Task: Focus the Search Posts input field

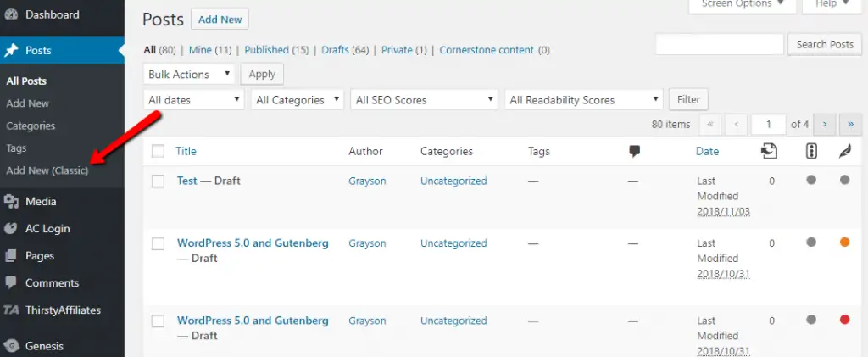Action: pos(720,44)
